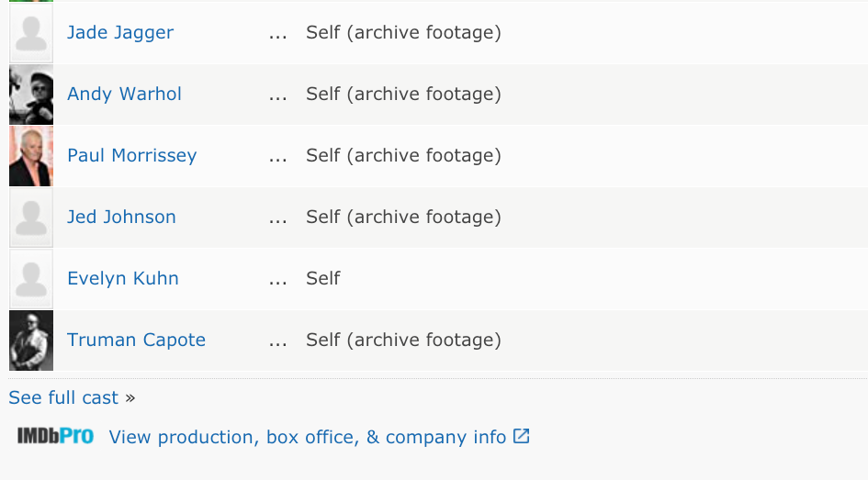
Task: Select Evelyn Kuhn's name link
Action: click(x=123, y=278)
